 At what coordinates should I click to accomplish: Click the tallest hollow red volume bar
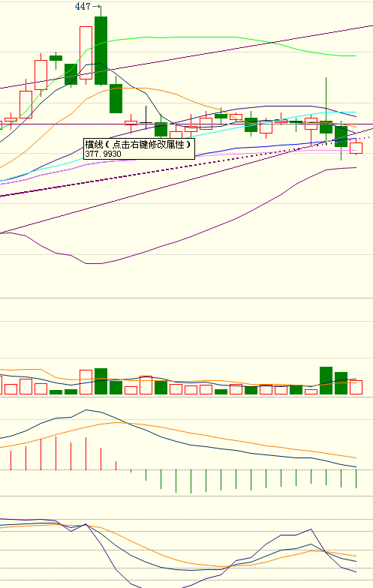[x=86, y=382]
